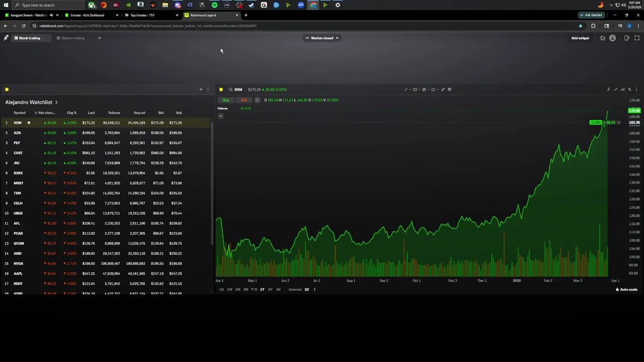Select the 1M chart range
Viewport: 644px width, 362px height.
[237, 290]
